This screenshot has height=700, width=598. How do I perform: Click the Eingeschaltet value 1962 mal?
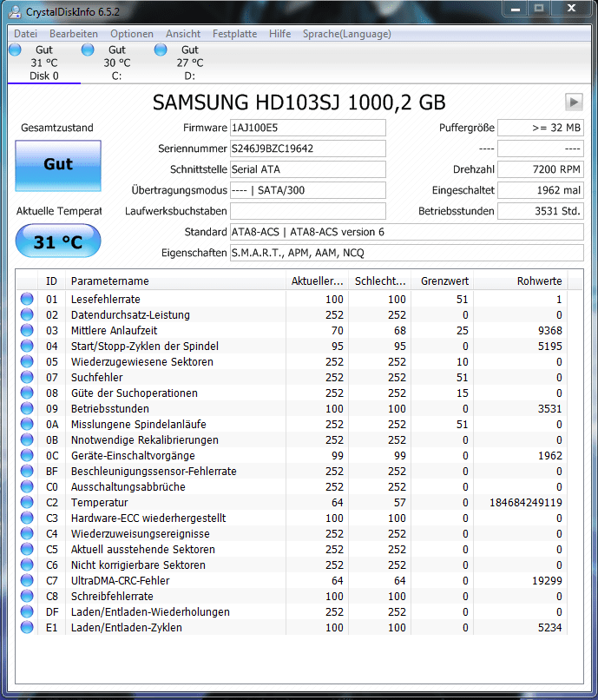click(541, 190)
